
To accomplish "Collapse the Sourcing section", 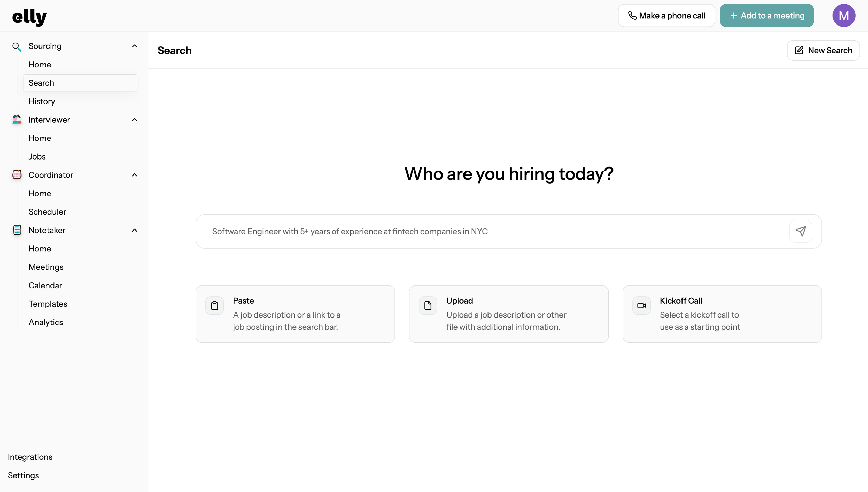I will click(134, 46).
